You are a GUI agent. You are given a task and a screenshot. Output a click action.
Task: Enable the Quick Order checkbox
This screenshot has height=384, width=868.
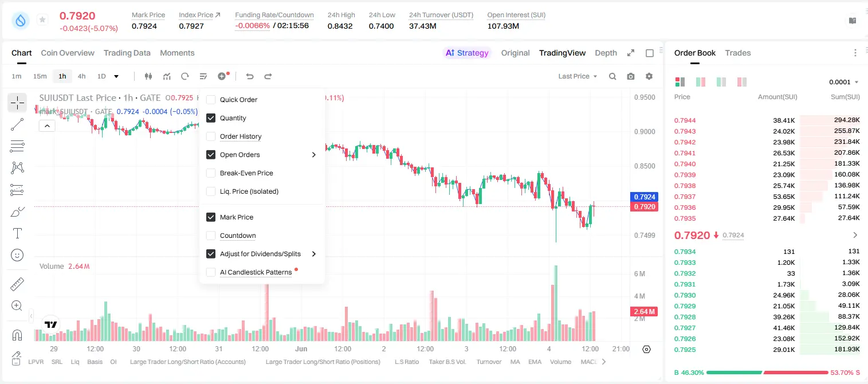[x=211, y=100]
